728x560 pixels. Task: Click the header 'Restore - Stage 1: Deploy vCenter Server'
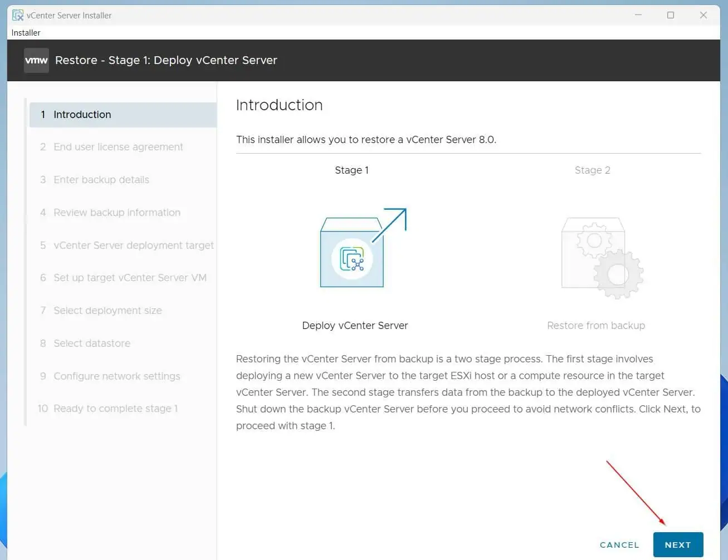point(166,60)
